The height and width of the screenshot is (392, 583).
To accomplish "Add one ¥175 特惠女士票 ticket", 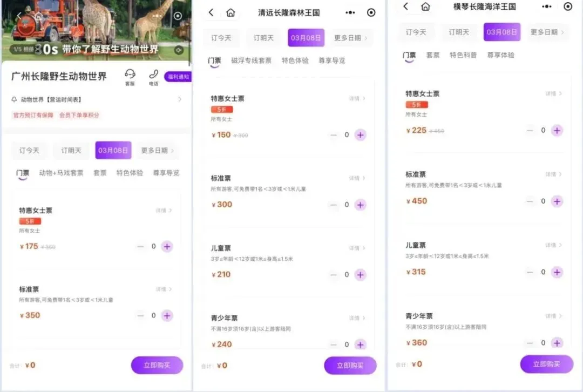I will (x=167, y=246).
